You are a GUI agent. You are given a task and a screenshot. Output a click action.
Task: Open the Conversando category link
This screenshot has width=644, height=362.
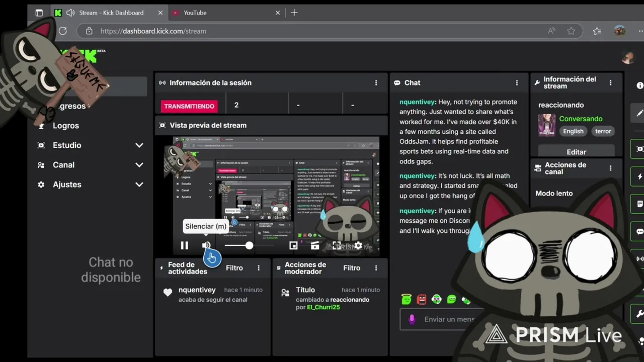coord(581,119)
